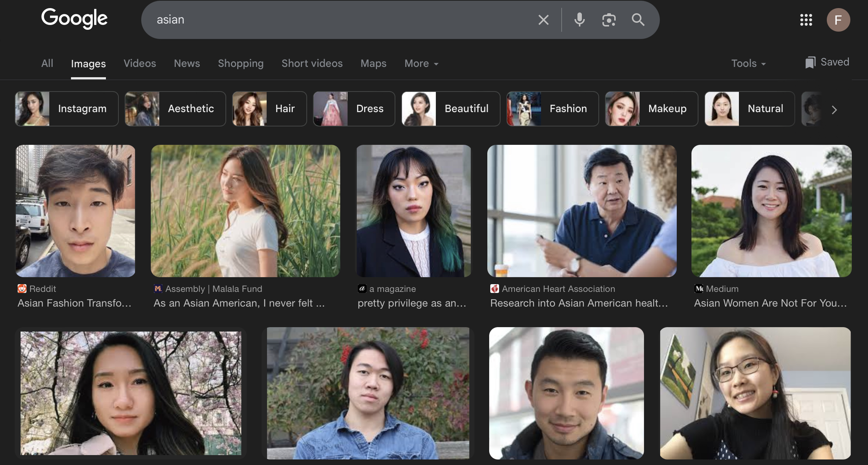The image size is (868, 465).
Task: Expand the More dropdown menu
Action: point(421,63)
